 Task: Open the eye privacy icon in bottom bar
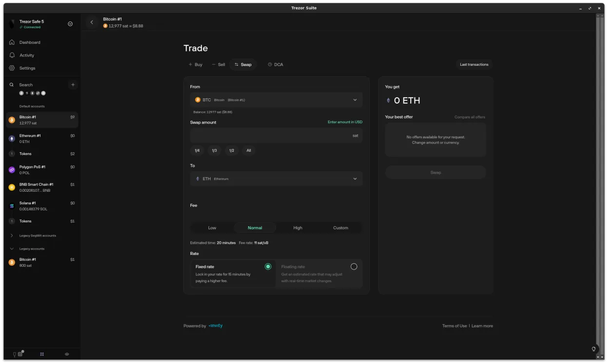(x=67, y=354)
